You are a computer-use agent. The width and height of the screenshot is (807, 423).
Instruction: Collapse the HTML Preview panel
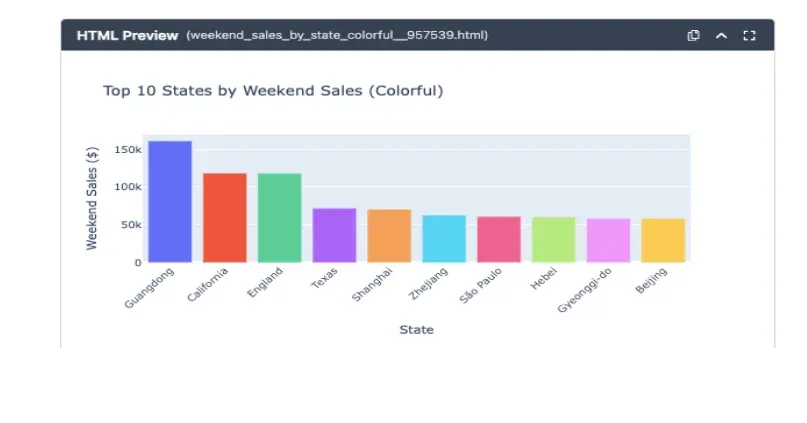pos(721,36)
